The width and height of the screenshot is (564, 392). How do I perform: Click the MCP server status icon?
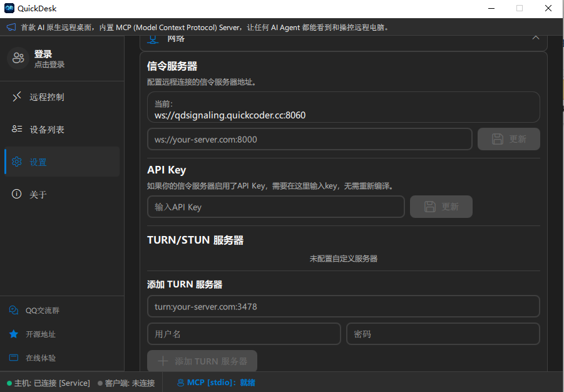coord(180,383)
